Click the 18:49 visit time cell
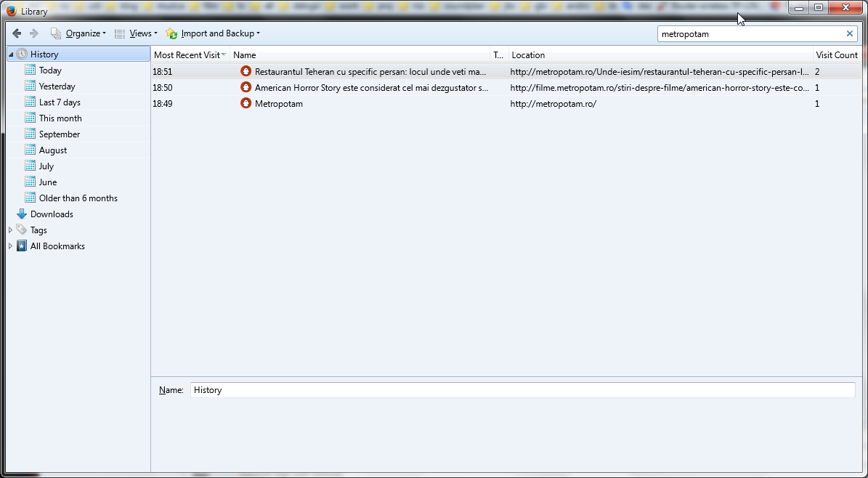 [x=162, y=104]
